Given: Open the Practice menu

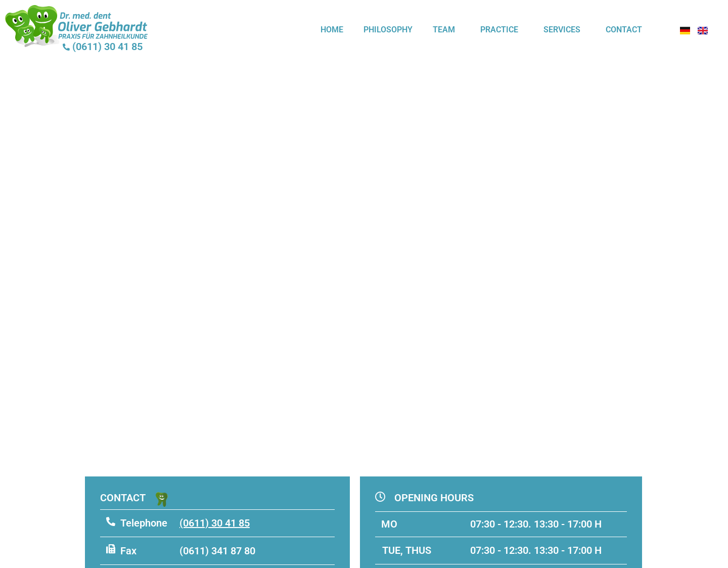Looking at the screenshot, I should click(x=499, y=30).
